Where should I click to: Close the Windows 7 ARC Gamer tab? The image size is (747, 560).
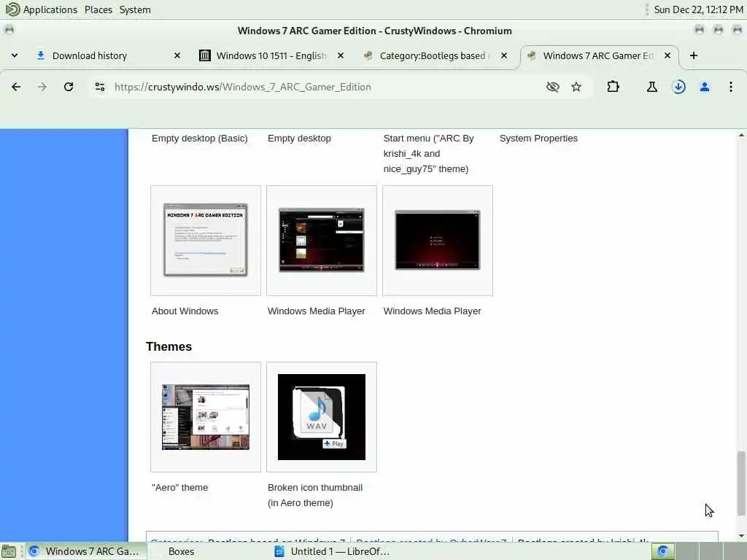click(x=667, y=55)
